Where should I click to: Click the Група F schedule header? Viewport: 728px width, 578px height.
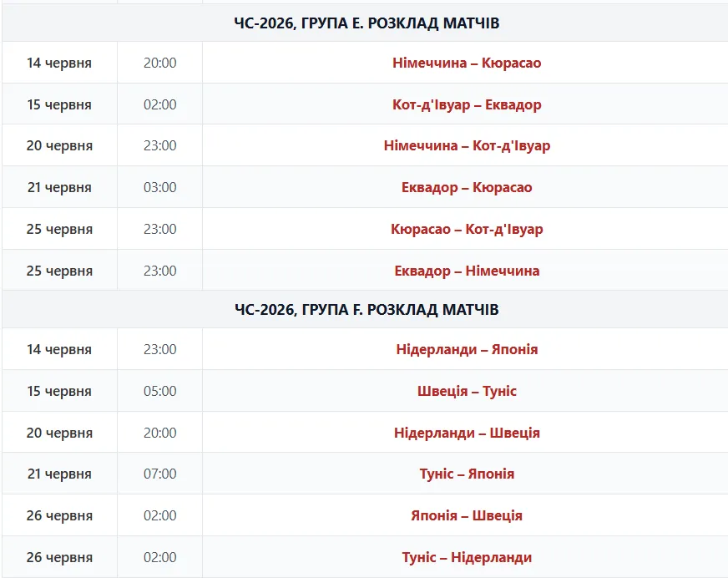[367, 309]
